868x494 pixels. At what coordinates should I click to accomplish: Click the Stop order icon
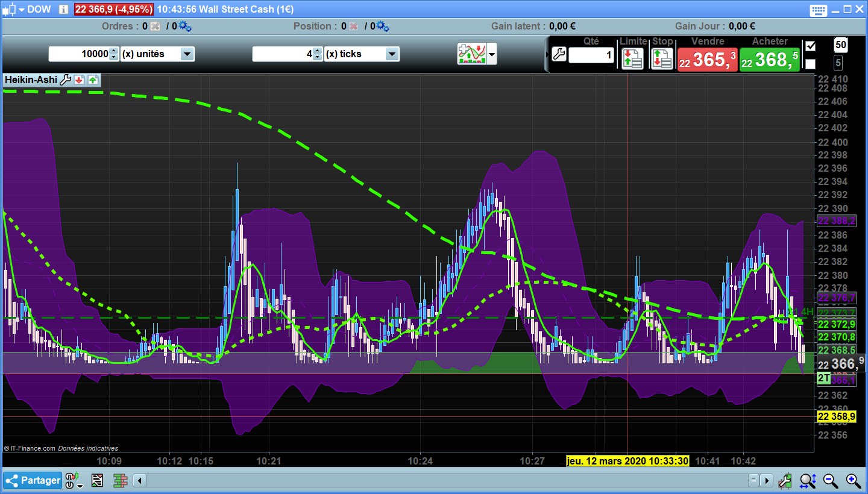[662, 59]
